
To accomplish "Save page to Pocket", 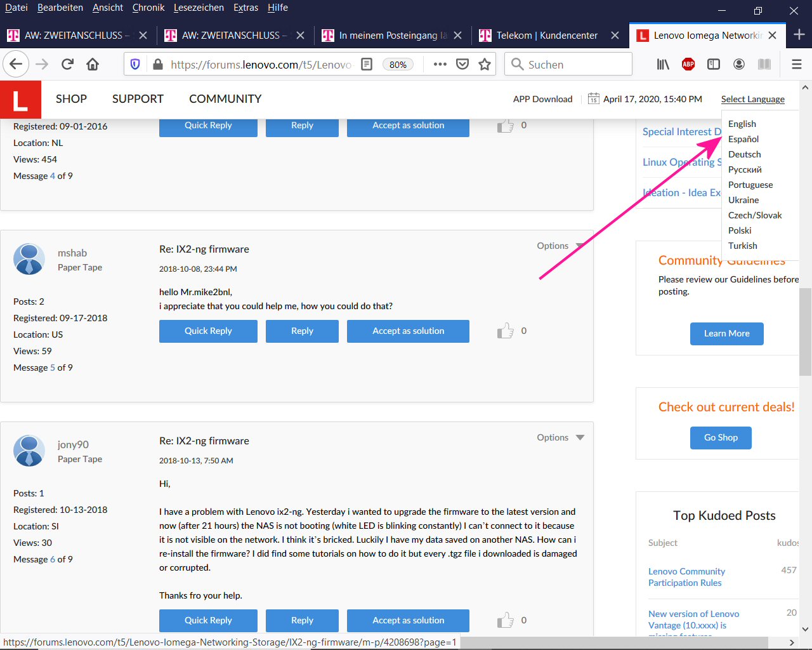I will point(462,64).
